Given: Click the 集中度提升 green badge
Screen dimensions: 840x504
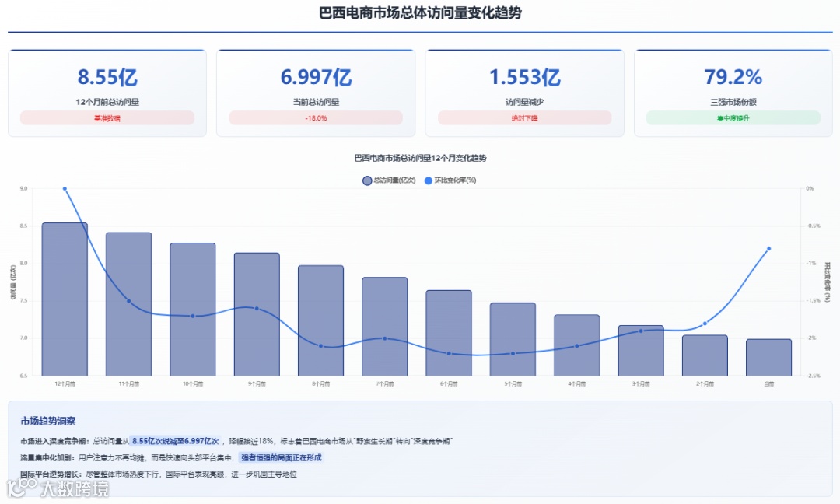Looking at the screenshot, I should (733, 117).
